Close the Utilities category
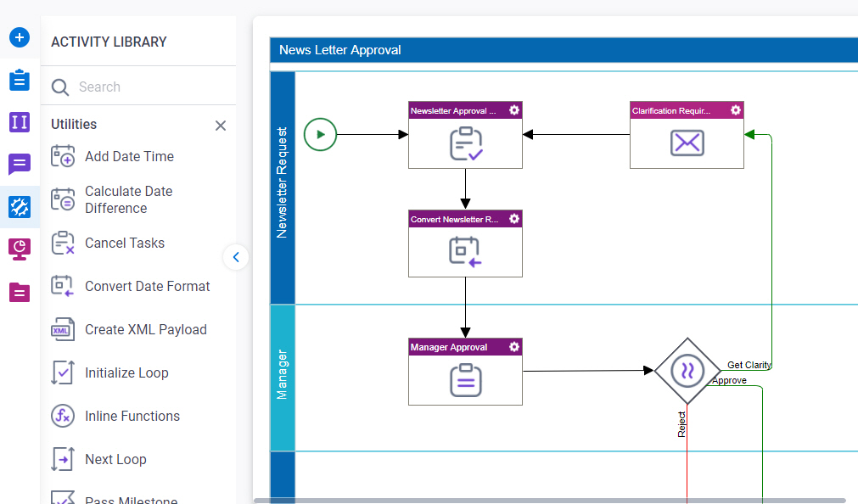This screenshot has width=858, height=504. coord(221,126)
